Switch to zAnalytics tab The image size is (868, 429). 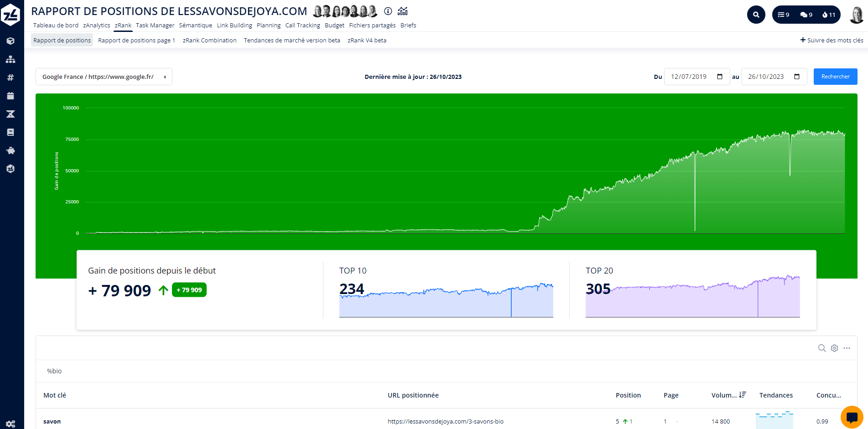[97, 26]
